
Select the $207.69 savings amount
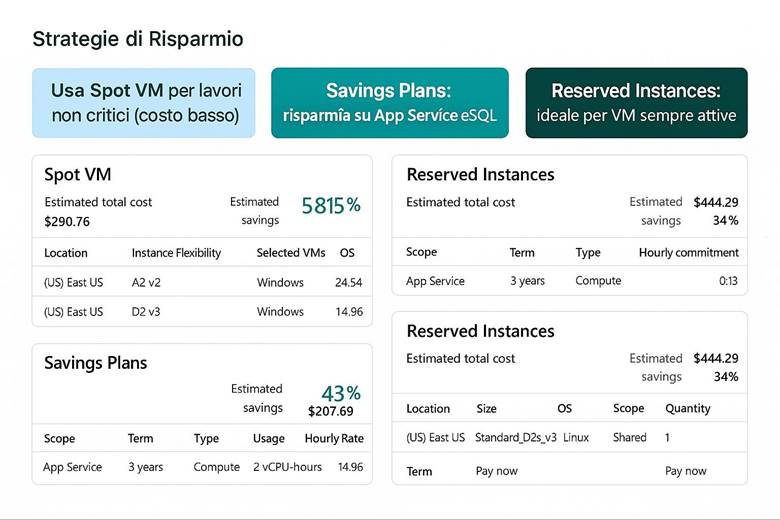(x=330, y=411)
